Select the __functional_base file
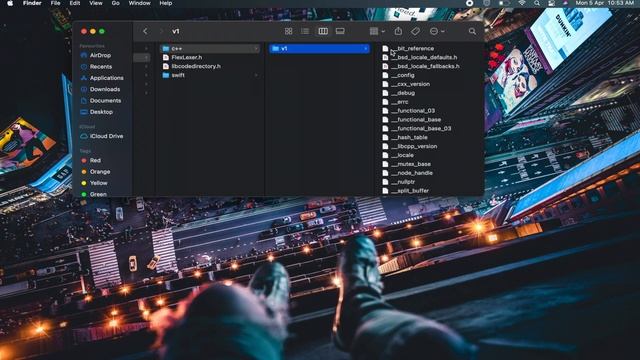 pos(416,120)
